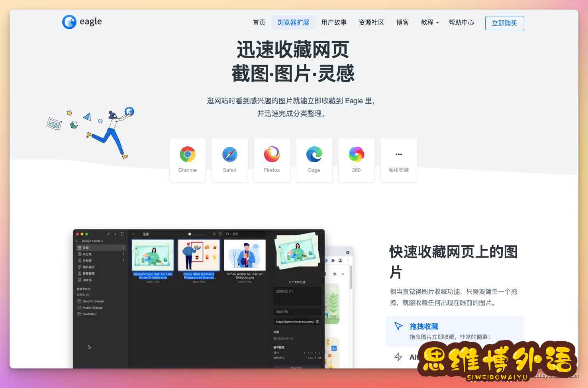588x388 pixels.
Task: Click the '智能文件夹' section header
Action: [84, 289]
